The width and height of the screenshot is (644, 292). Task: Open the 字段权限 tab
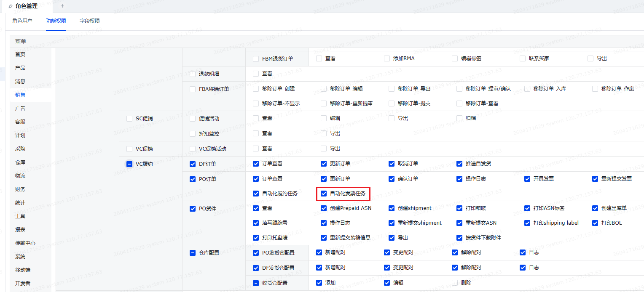[x=90, y=21]
